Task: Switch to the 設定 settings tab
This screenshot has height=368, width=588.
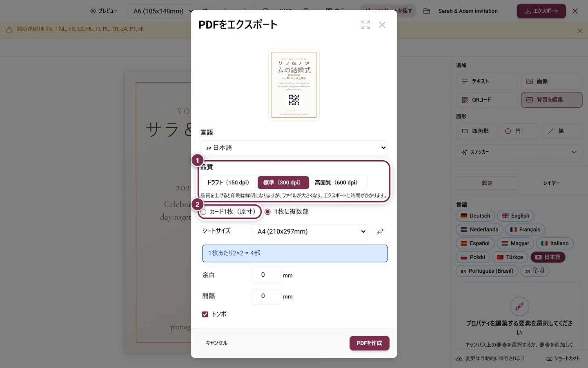Action: [x=487, y=183]
